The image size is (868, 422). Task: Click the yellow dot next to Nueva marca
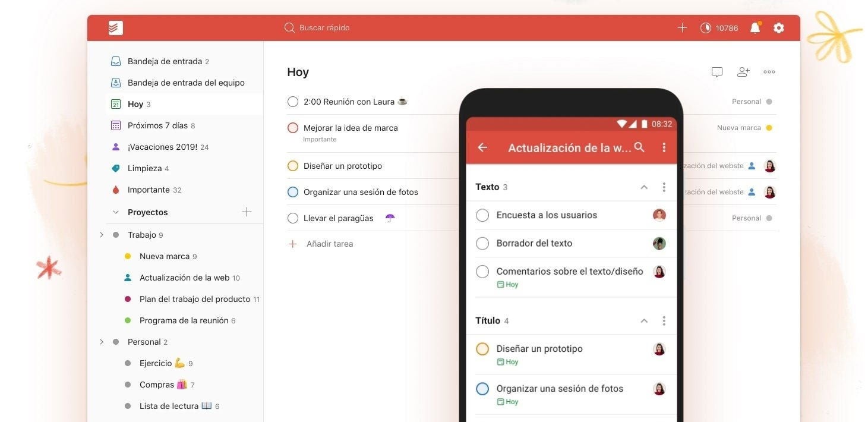pyautogui.click(x=127, y=256)
